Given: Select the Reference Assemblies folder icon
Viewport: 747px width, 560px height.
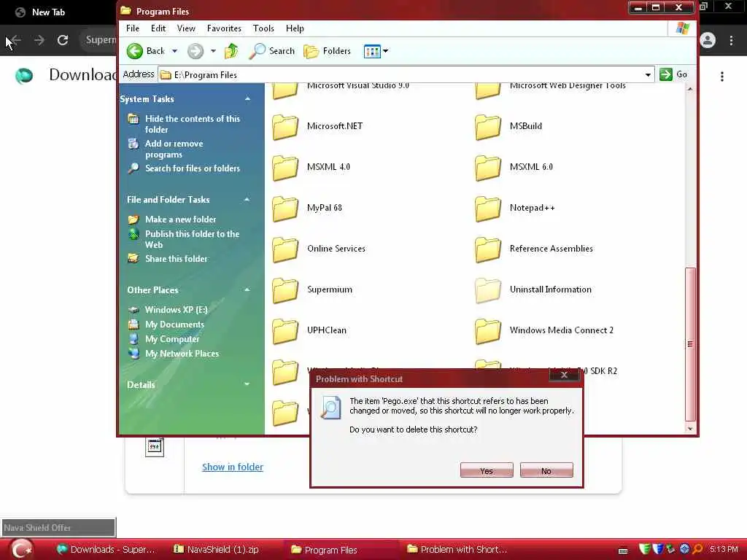Looking at the screenshot, I should click(488, 249).
